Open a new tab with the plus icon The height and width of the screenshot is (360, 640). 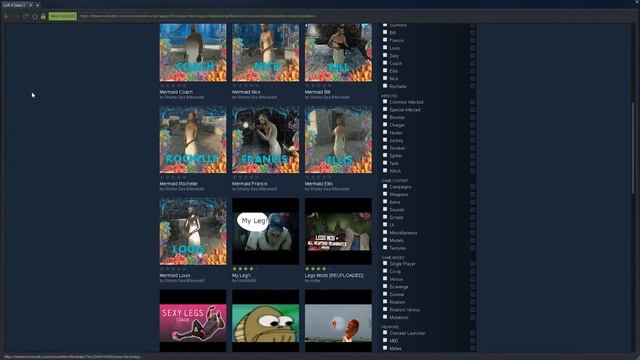click(x=38, y=5)
